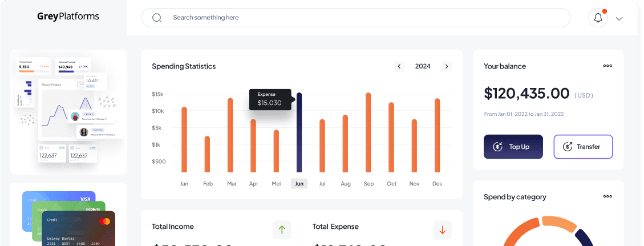This screenshot has width=644, height=246.
Task: Click the Top Up button
Action: click(513, 147)
